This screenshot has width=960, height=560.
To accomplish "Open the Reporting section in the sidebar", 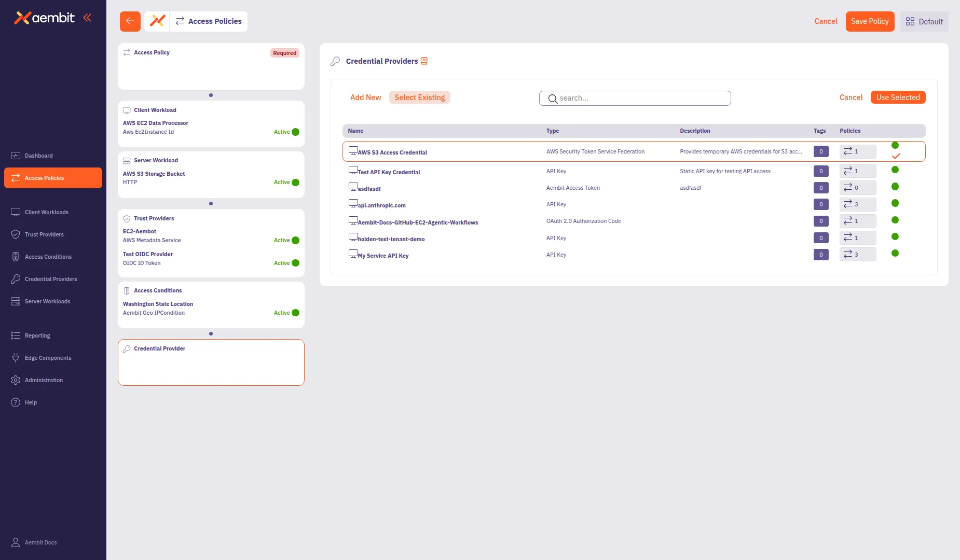I will click(37, 335).
